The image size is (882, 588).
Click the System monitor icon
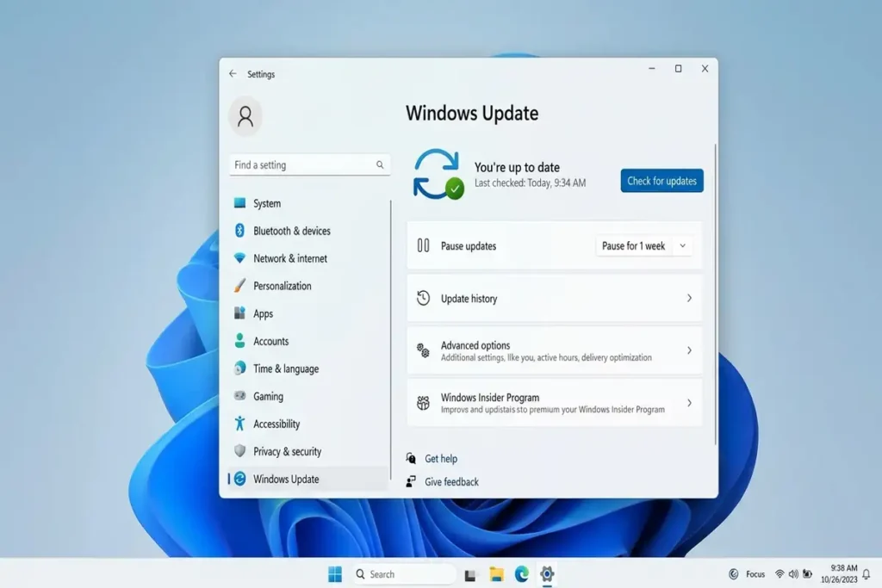coord(239,203)
